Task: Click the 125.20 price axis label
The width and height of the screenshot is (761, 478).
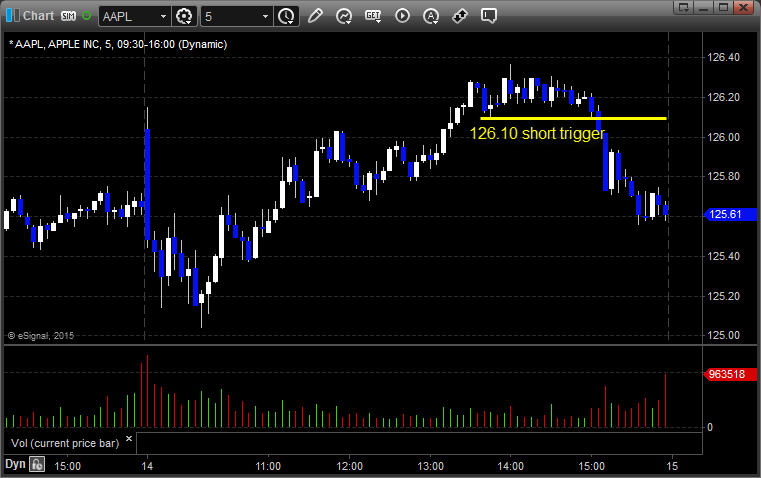Action: [724, 296]
